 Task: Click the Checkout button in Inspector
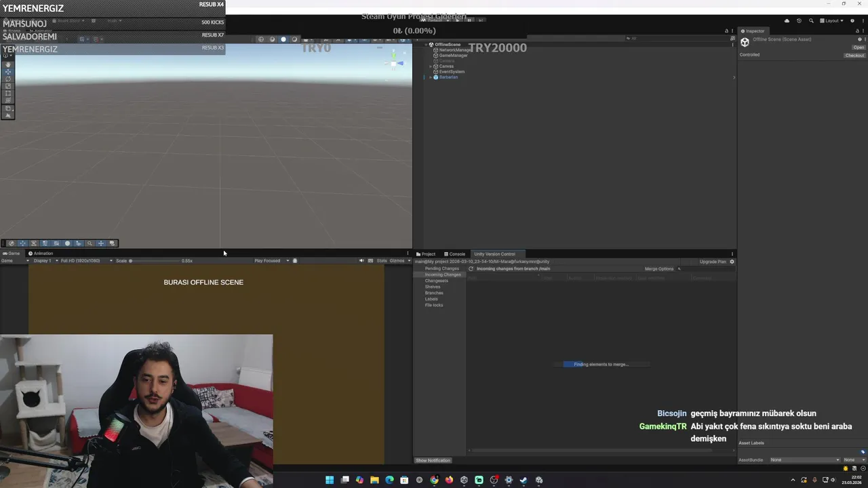(854, 56)
